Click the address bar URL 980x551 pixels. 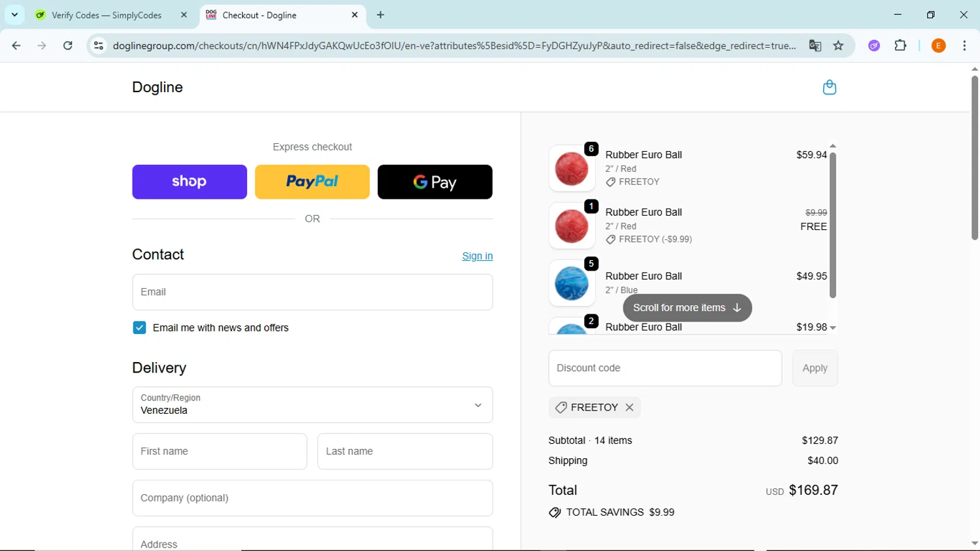(x=454, y=46)
